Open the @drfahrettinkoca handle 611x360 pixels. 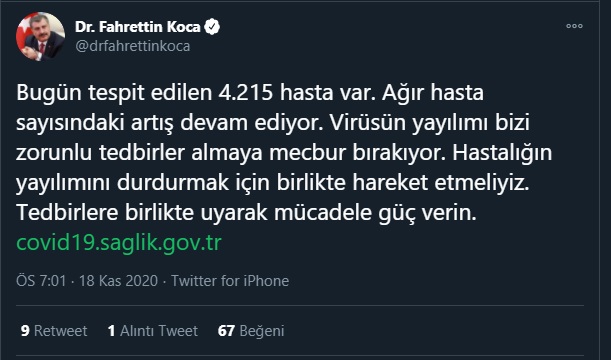[x=132, y=46]
